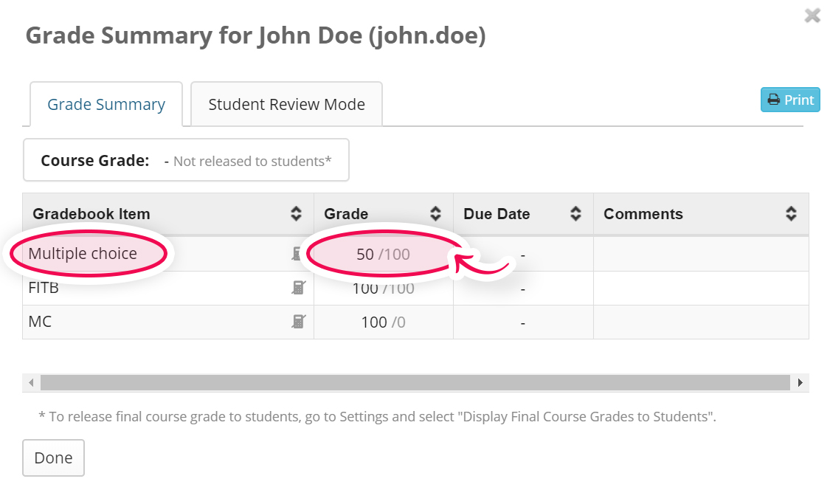Click the Print button
This screenshot has width=830, height=504.
pos(790,100)
